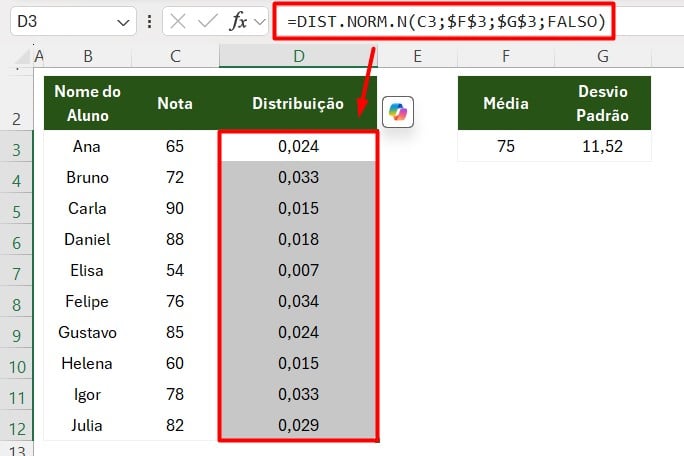
Task: Select Gustavo's Nota cell 85
Action: tap(175, 332)
